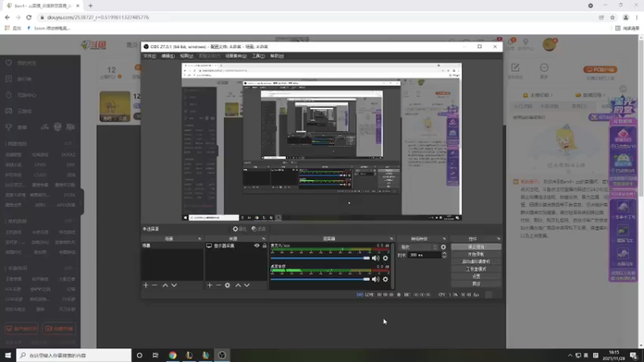644x362 pixels.
Task: Click the Settings button in controls panel
Action: [476, 276]
